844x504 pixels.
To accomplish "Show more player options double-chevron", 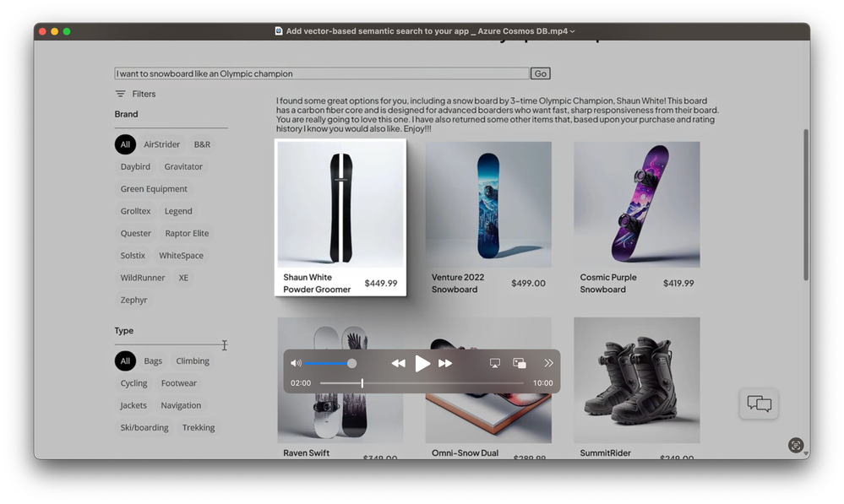I will [548, 363].
